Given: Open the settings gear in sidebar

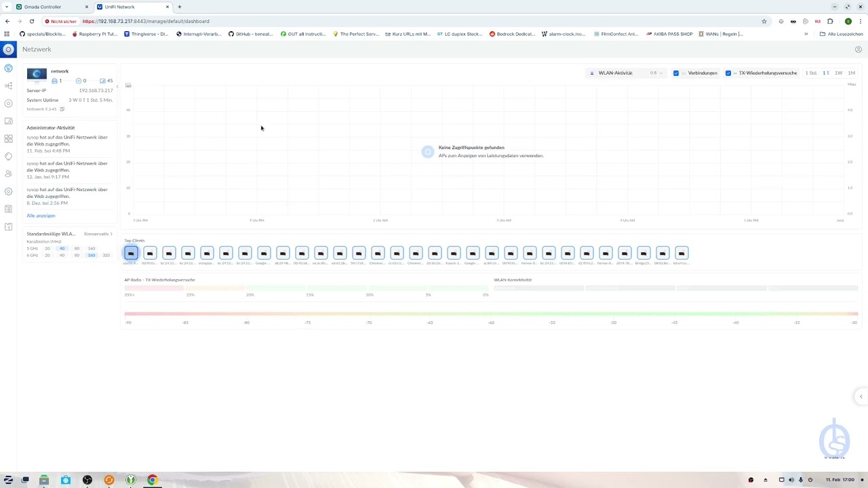Looking at the screenshot, I should [8, 191].
